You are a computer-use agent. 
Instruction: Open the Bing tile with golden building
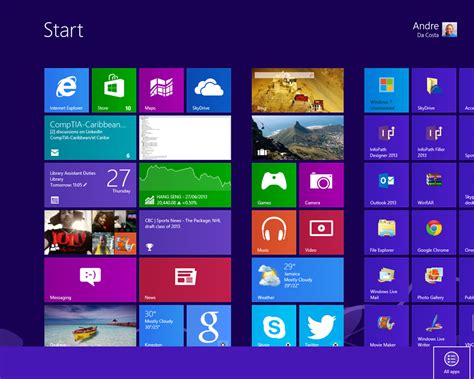coord(298,90)
